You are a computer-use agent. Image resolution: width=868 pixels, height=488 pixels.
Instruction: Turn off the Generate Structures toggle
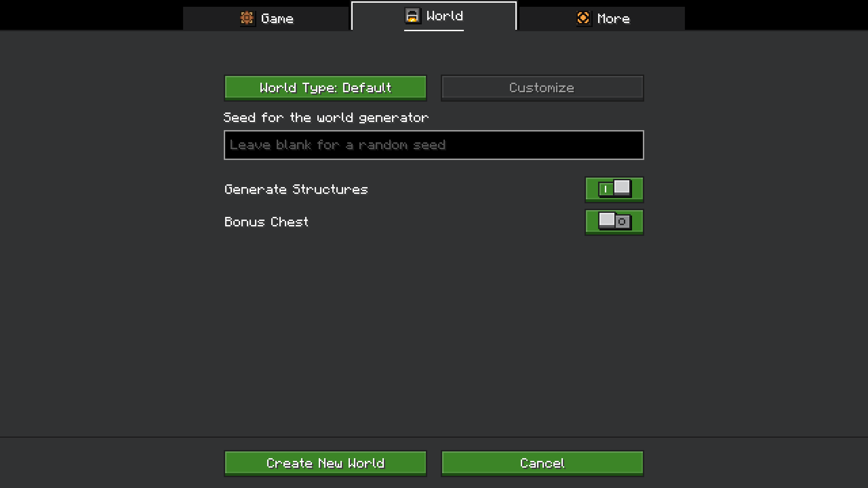614,189
